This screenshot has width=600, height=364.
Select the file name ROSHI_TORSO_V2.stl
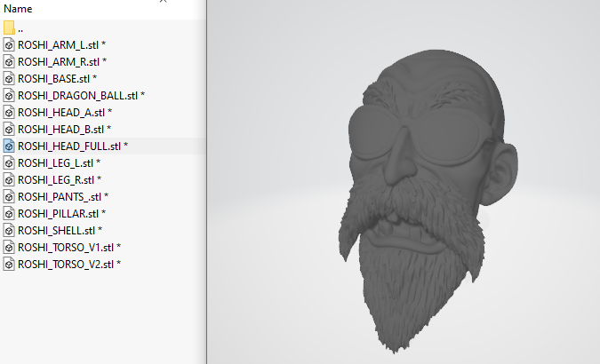pos(69,264)
